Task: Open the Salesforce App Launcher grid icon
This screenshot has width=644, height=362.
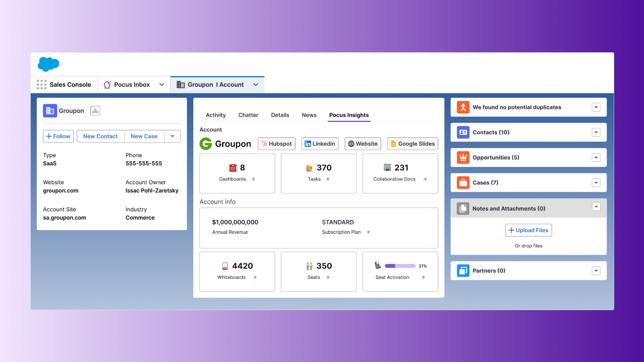Action: click(x=41, y=84)
